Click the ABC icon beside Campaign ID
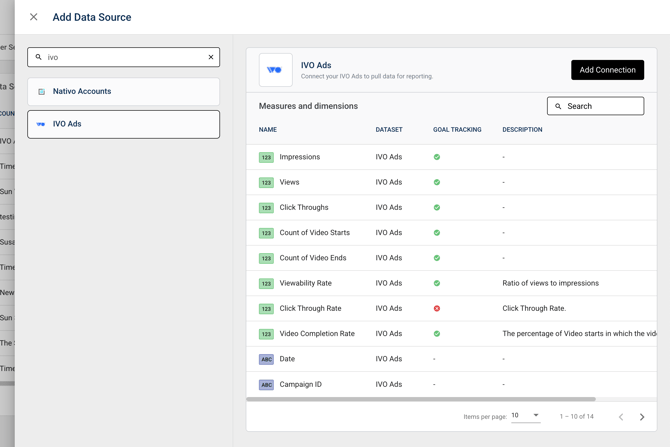Viewport: 670px width, 447px height. tap(266, 384)
